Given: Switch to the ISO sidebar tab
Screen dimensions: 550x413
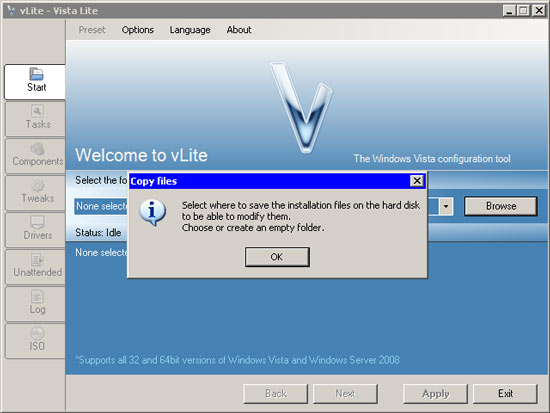Looking at the screenshot, I should (35, 341).
